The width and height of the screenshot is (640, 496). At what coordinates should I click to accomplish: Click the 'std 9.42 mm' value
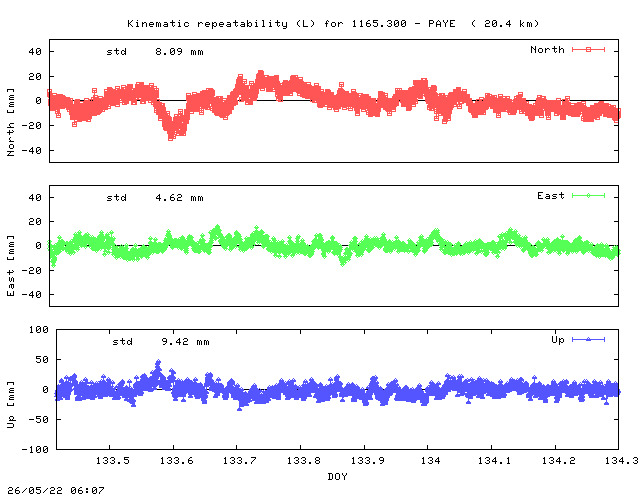[161, 342]
